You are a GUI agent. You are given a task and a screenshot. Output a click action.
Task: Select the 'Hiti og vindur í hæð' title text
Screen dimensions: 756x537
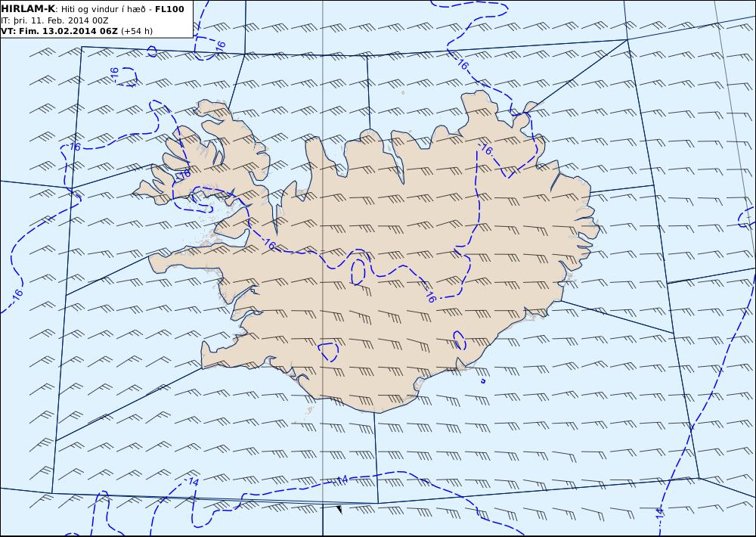[x=103, y=9]
